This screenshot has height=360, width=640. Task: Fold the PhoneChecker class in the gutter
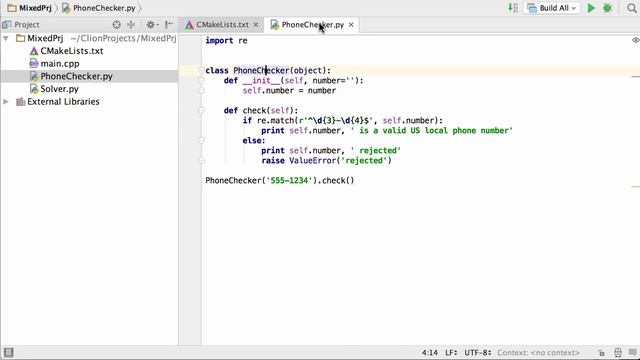click(201, 71)
